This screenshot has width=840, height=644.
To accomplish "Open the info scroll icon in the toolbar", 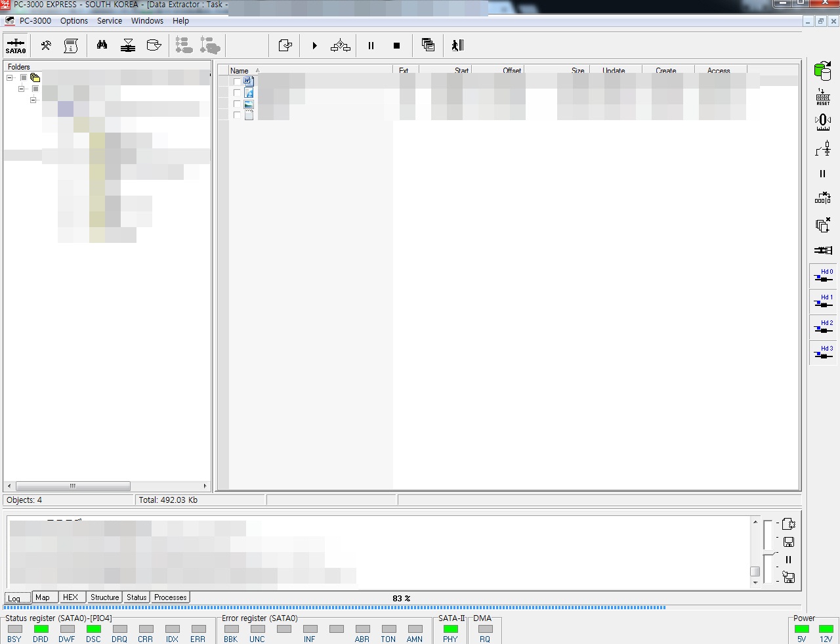I will coord(71,45).
